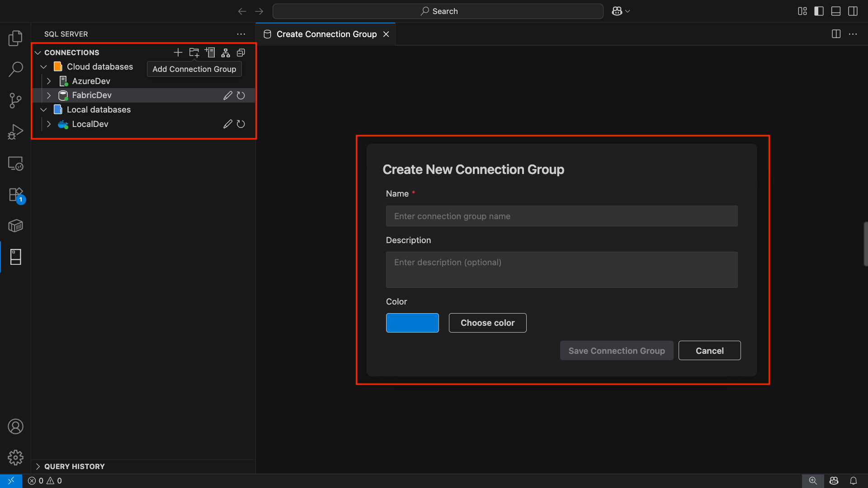Screen dimensions: 868x488
Task: Click the schema hierarchy icon in Connections toolbar
Action: (x=226, y=52)
